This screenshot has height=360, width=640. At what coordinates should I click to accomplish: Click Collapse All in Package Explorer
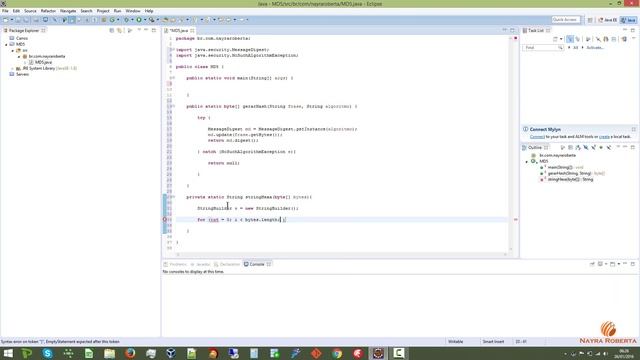tap(111, 31)
